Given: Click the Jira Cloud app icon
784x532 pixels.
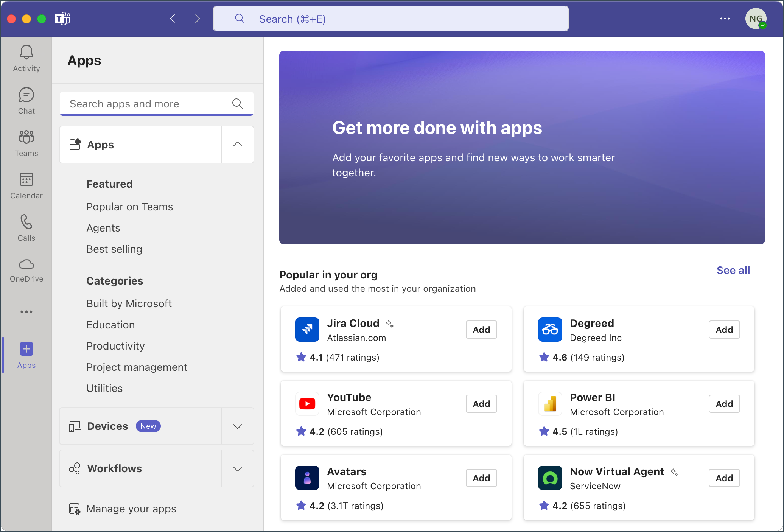Looking at the screenshot, I should coord(307,330).
